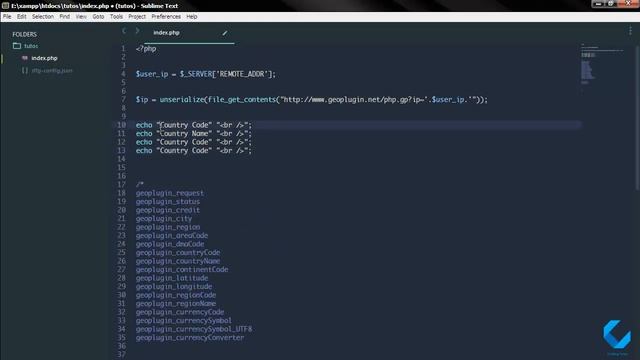Open the Tools menu
This screenshot has height=360, width=640.
click(116, 17)
